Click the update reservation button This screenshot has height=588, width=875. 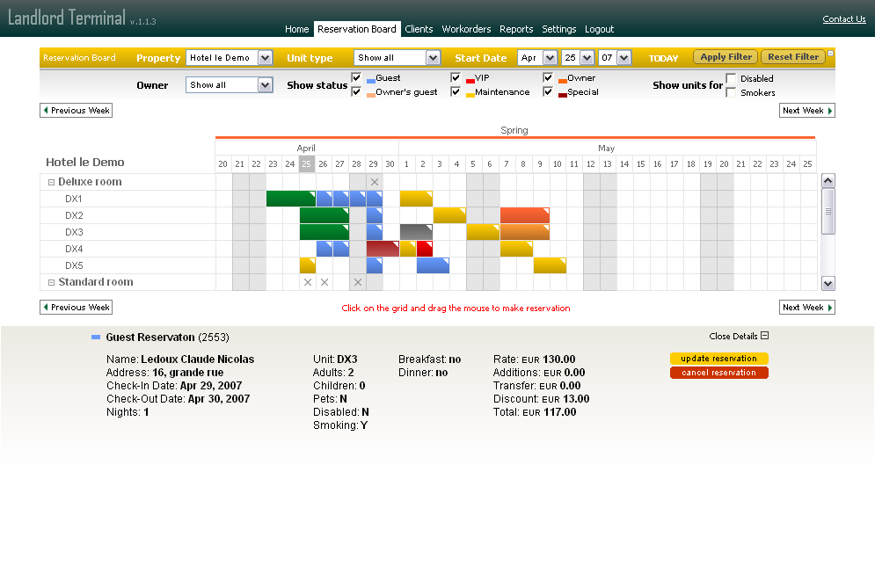[718, 359]
